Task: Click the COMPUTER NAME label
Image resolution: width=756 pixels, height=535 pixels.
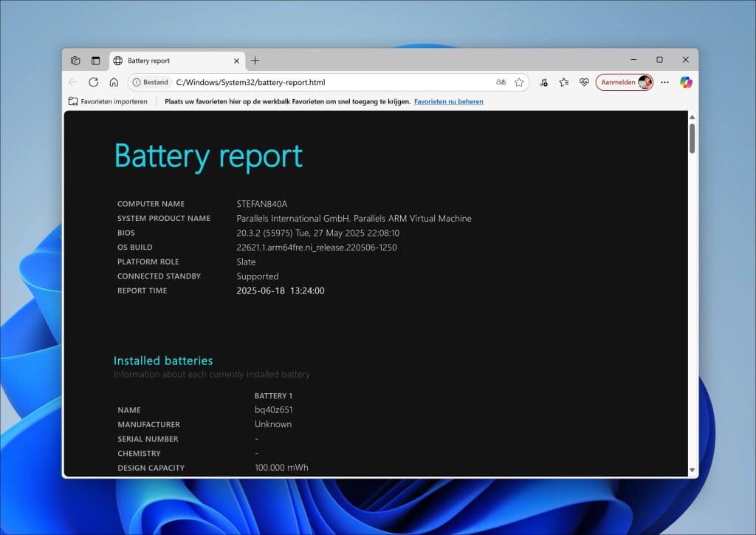Action: 151,204
